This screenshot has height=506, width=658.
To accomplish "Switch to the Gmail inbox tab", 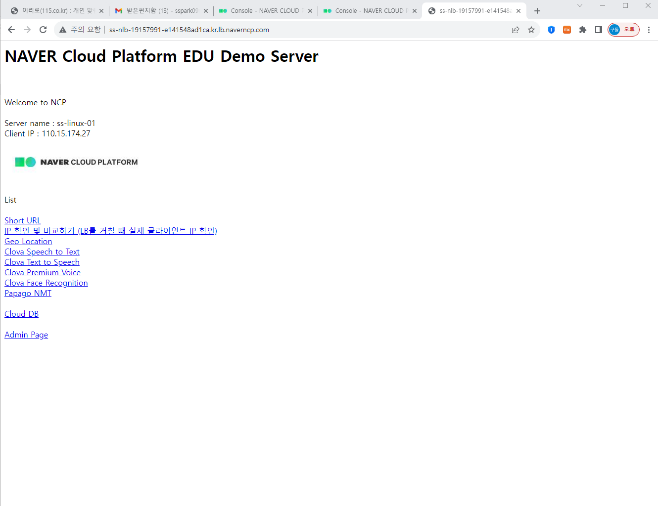I will coord(161,11).
